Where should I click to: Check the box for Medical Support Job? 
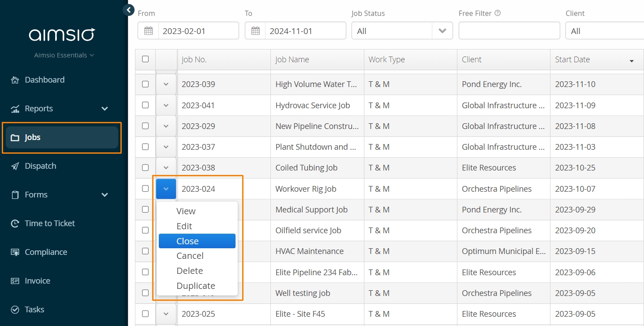point(145,209)
